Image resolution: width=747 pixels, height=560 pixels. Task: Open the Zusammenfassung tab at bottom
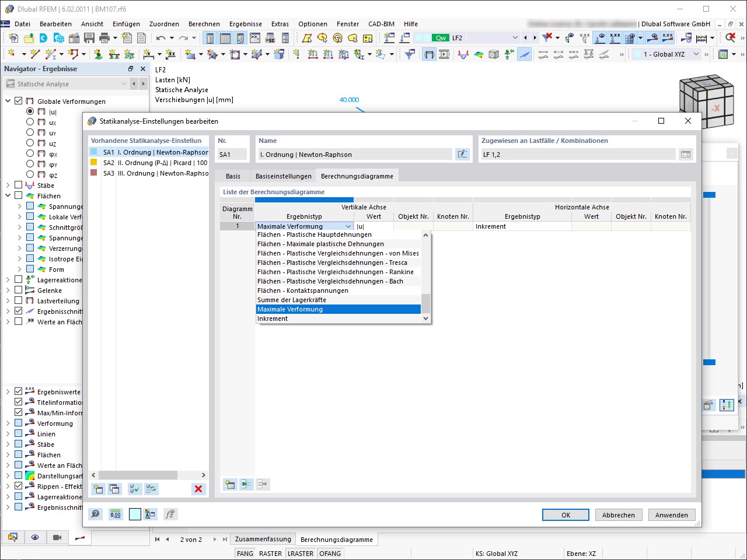[x=263, y=539]
